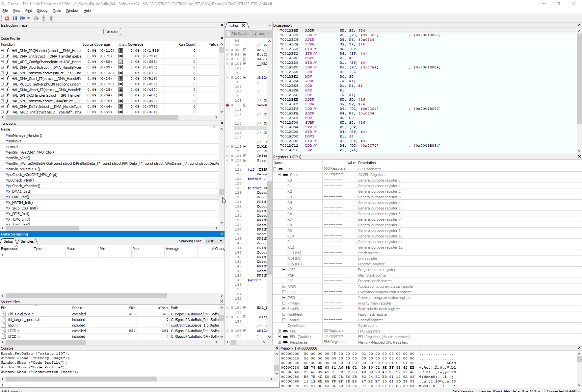This screenshot has height=392, width=582.
Task: Click the red breakpoint on line 110
Action: [227, 105]
